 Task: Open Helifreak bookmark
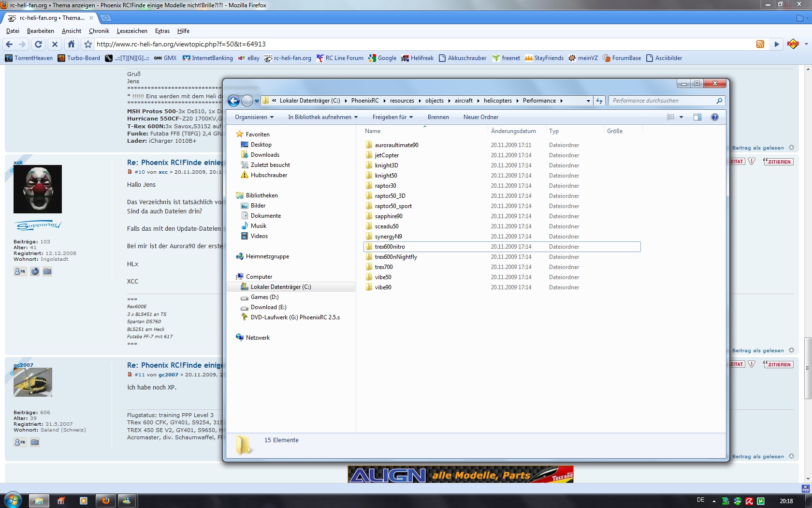coord(418,58)
